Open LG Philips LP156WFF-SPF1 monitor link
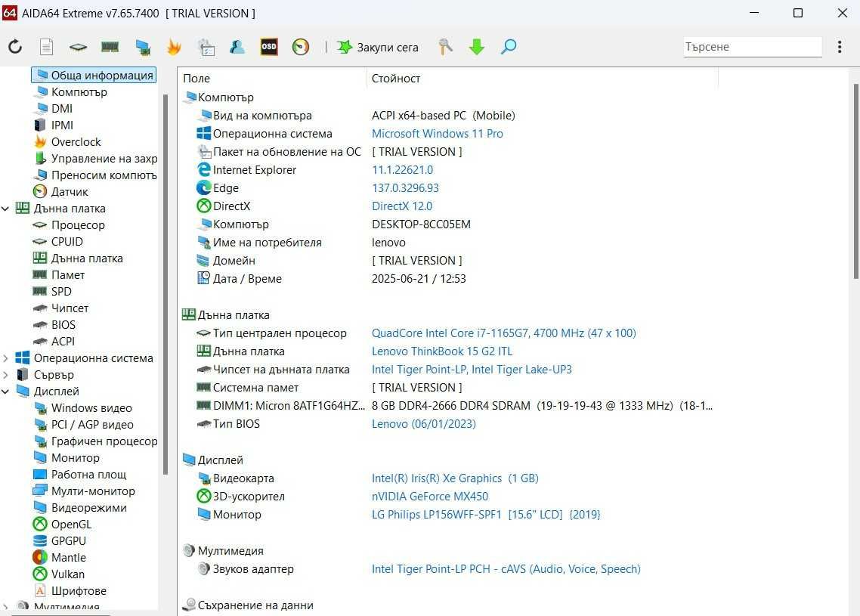Screen dimensions: 860x616 pyautogui.click(x=486, y=515)
